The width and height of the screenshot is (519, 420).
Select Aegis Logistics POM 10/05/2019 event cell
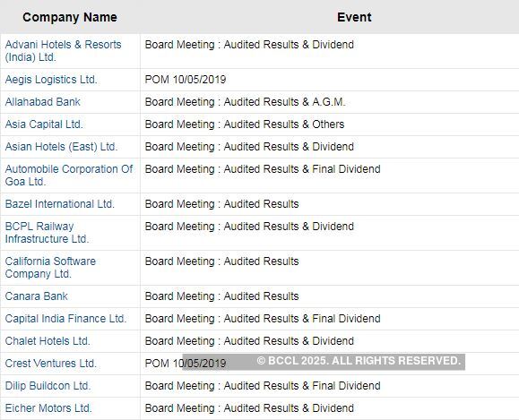(x=329, y=80)
